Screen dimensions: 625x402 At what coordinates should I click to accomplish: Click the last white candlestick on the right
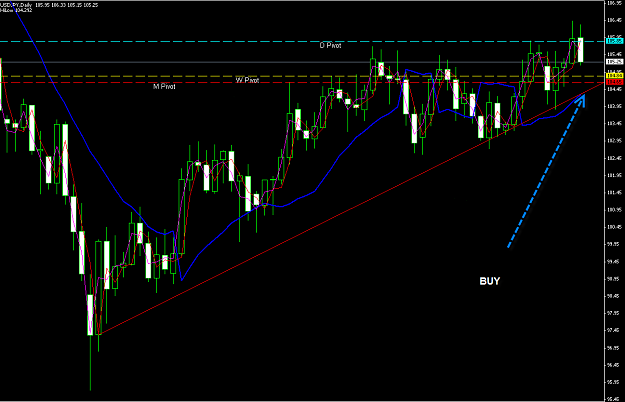click(x=581, y=49)
